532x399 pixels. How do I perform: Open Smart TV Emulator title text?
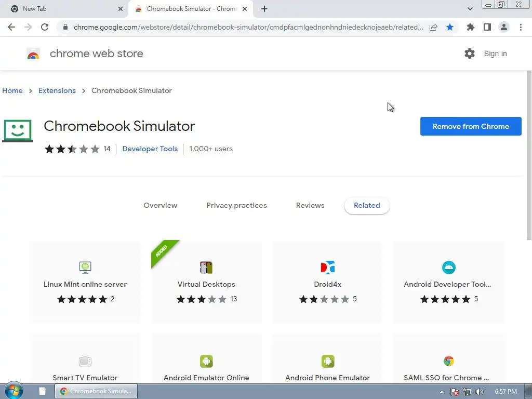[85, 378]
